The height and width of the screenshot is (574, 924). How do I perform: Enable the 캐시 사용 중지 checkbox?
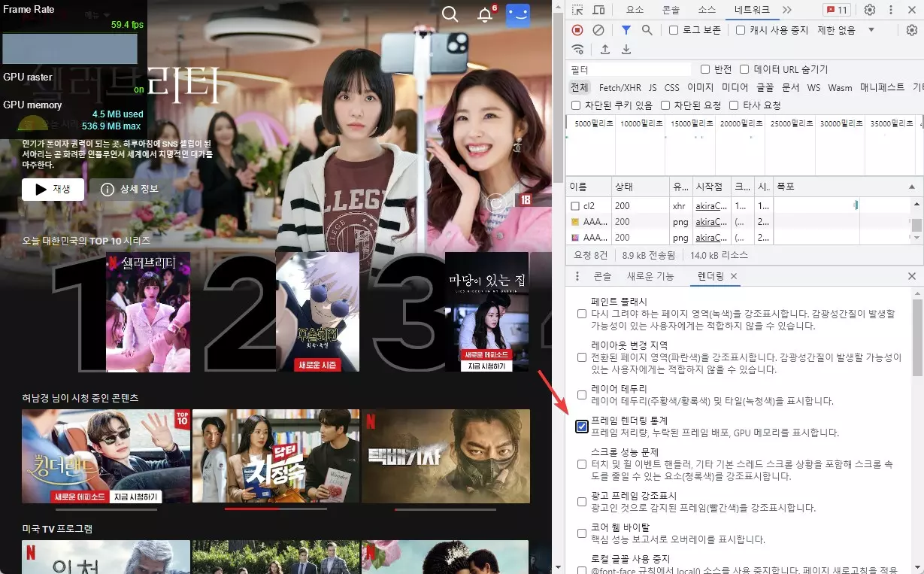click(x=741, y=30)
